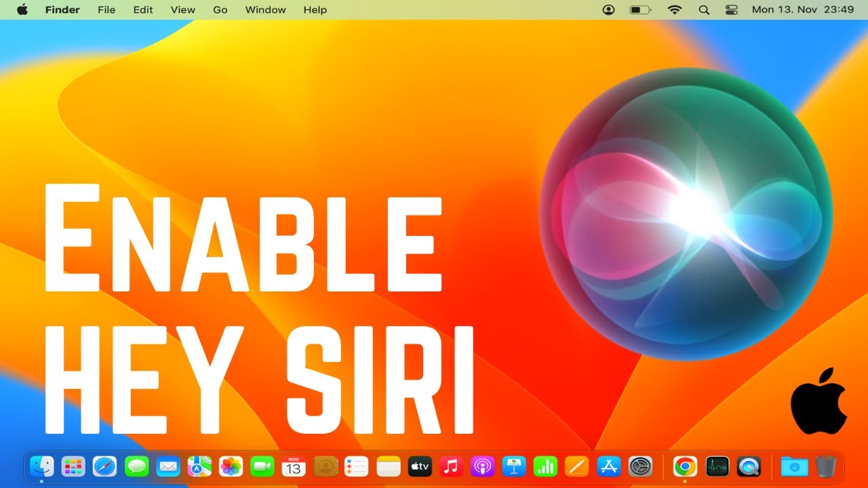Check battery status in menu bar
The width and height of the screenshot is (868, 488).
pos(639,9)
